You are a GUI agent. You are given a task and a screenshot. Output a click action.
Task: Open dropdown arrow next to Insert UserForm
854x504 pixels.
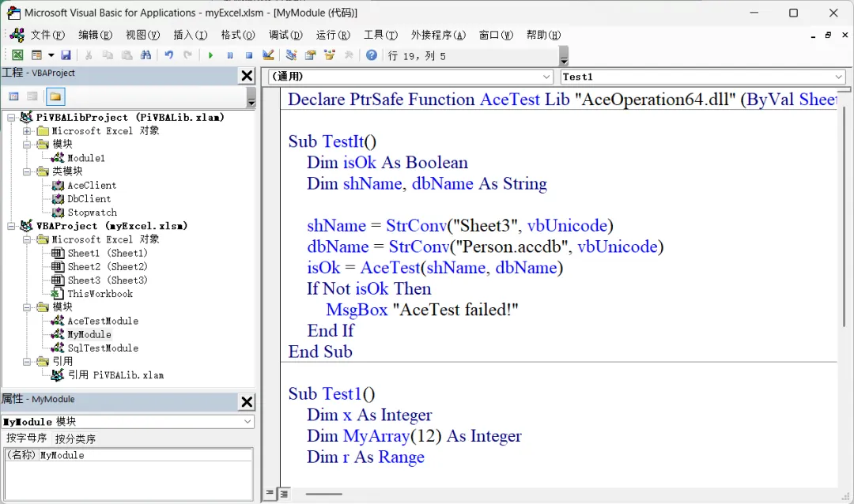click(51, 55)
